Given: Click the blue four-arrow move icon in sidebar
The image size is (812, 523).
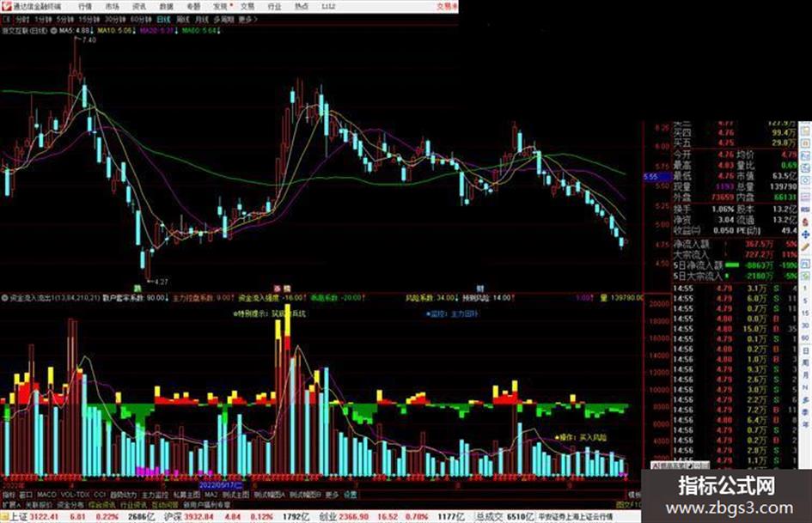Looking at the screenshot, I should (805, 235).
